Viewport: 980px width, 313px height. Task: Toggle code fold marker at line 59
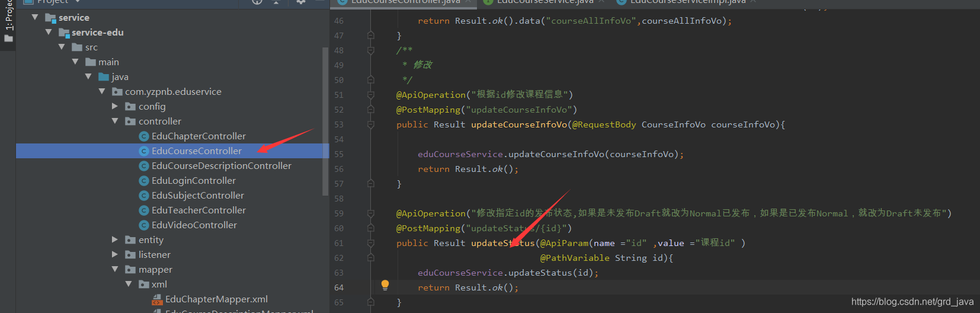click(371, 213)
